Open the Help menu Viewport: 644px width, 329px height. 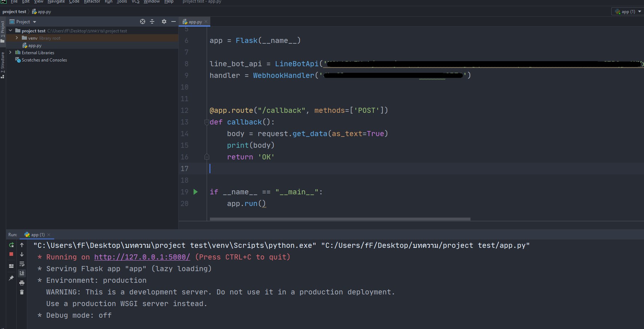pos(169,1)
